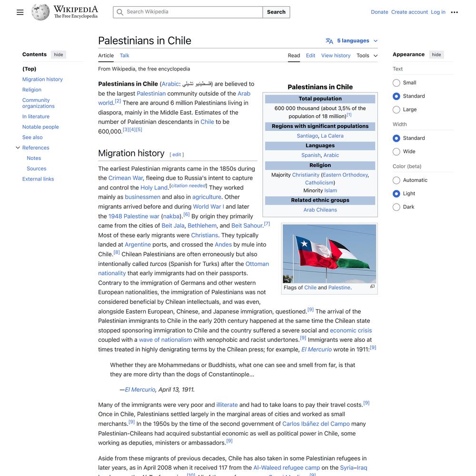Hide the Appearance panel
Screen dimensions: 476x476
[x=436, y=55]
